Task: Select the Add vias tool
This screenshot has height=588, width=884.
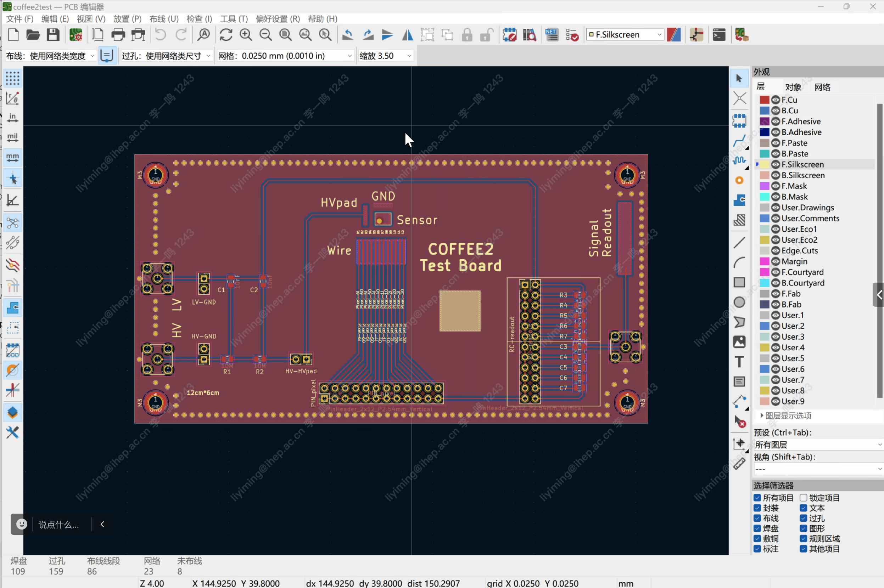Action: [739, 181]
